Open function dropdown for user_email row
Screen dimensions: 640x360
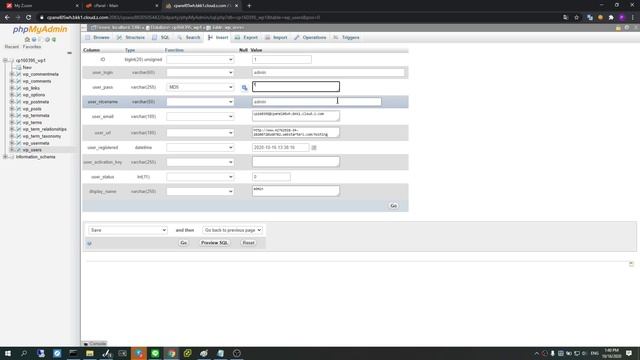pos(200,117)
